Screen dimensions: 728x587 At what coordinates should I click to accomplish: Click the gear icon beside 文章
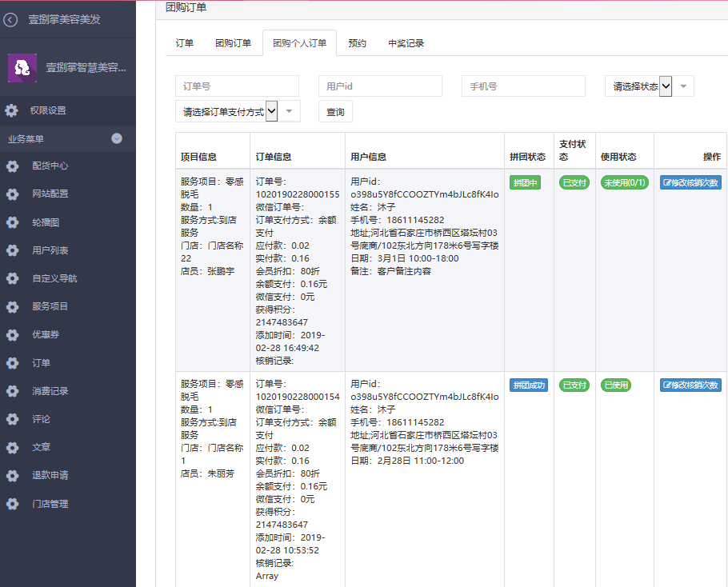[x=12, y=447]
